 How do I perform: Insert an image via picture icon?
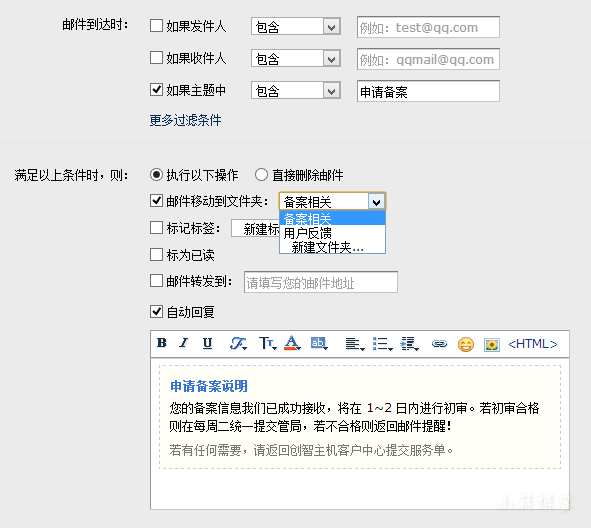(491, 344)
